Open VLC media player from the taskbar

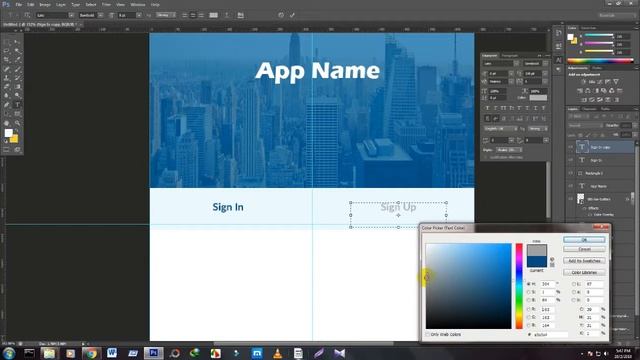pyautogui.click(x=278, y=353)
